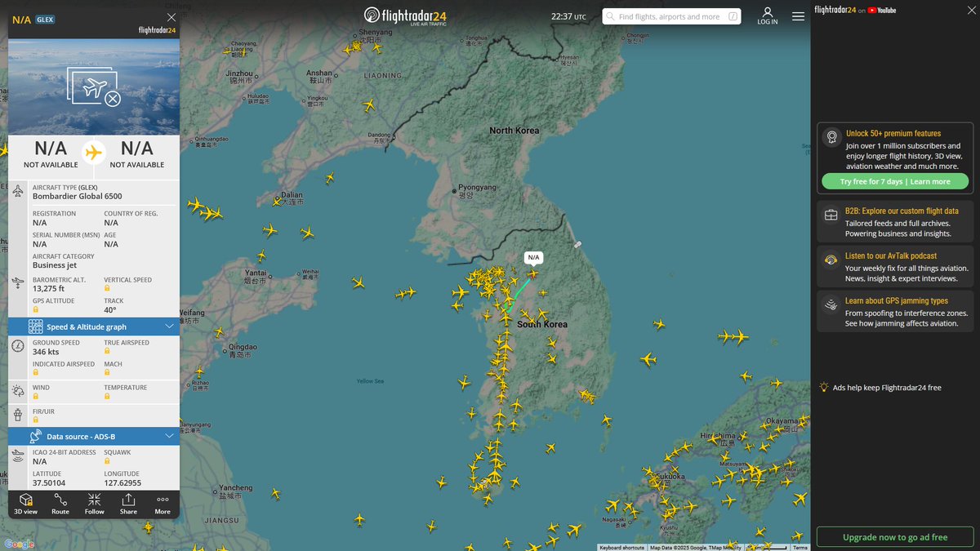Click the locked GPS Altitude padlock
Screen dimensions: 980x551
(36, 310)
